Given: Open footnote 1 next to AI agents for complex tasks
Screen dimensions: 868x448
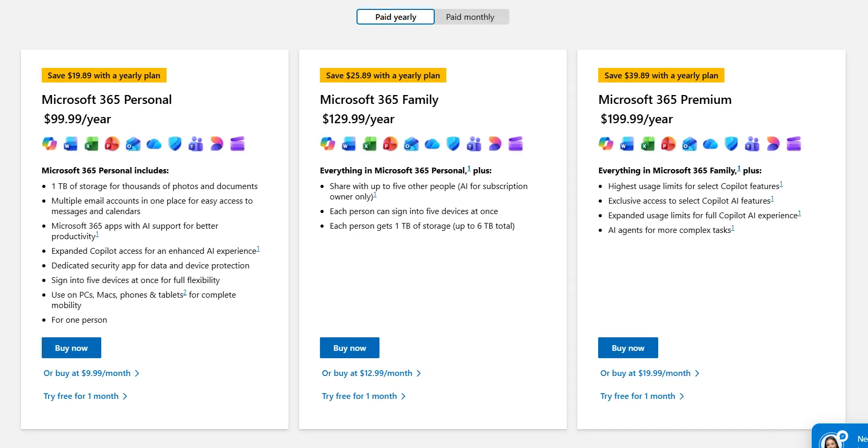Looking at the screenshot, I should tap(733, 228).
